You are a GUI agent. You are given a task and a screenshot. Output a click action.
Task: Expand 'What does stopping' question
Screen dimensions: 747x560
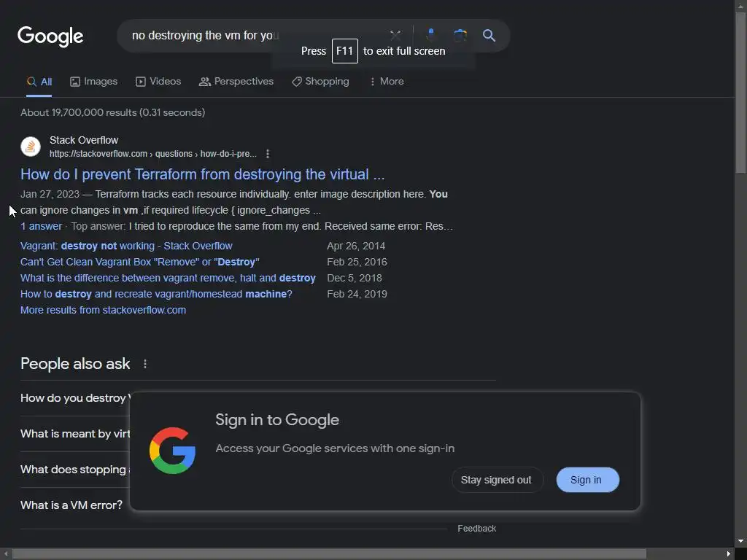click(x=75, y=470)
